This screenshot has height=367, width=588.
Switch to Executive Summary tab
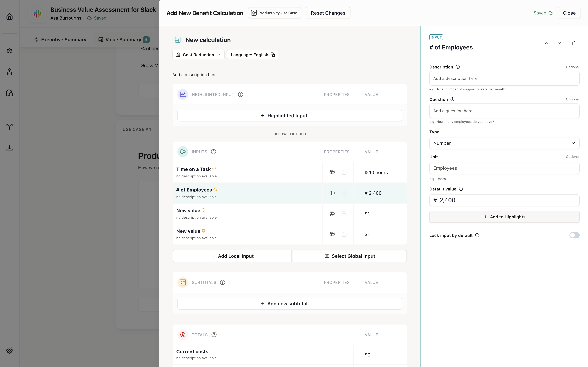[60, 40]
